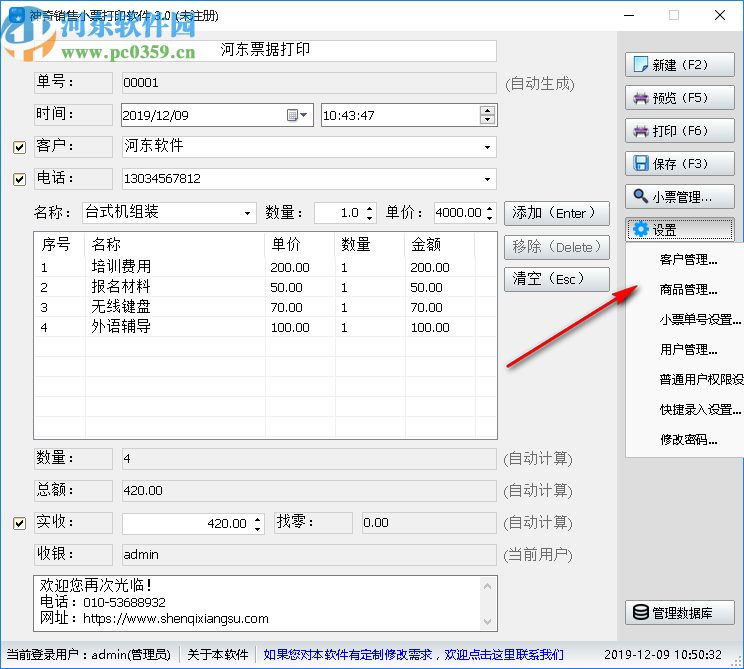Click the 序号 column header
This screenshot has height=669, width=744.
(60, 245)
